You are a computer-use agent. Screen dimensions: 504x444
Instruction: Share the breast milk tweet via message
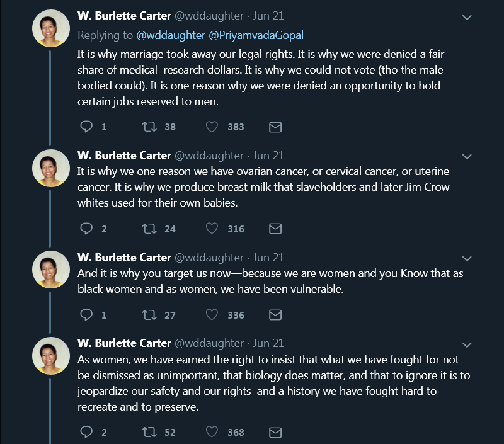[275, 229]
